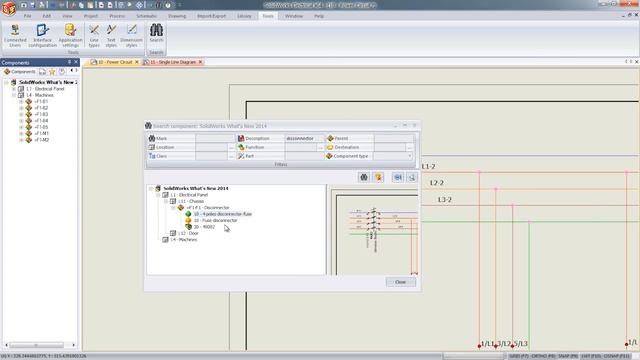This screenshot has height=360, width=640.
Task: Expand the =F1-B4 tree node
Action: pos(21,121)
